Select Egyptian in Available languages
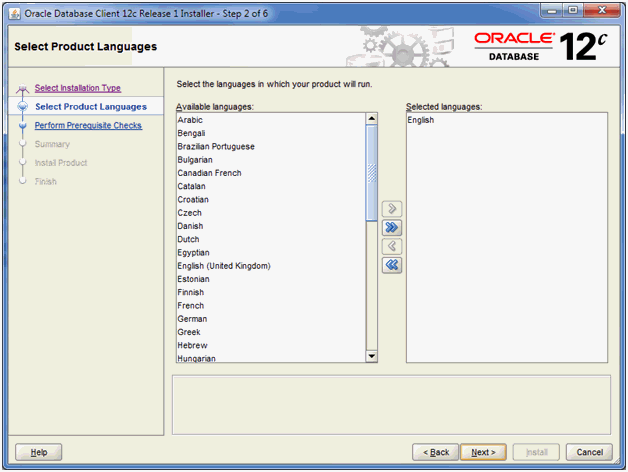The width and height of the screenshot is (628, 472). (x=271, y=252)
